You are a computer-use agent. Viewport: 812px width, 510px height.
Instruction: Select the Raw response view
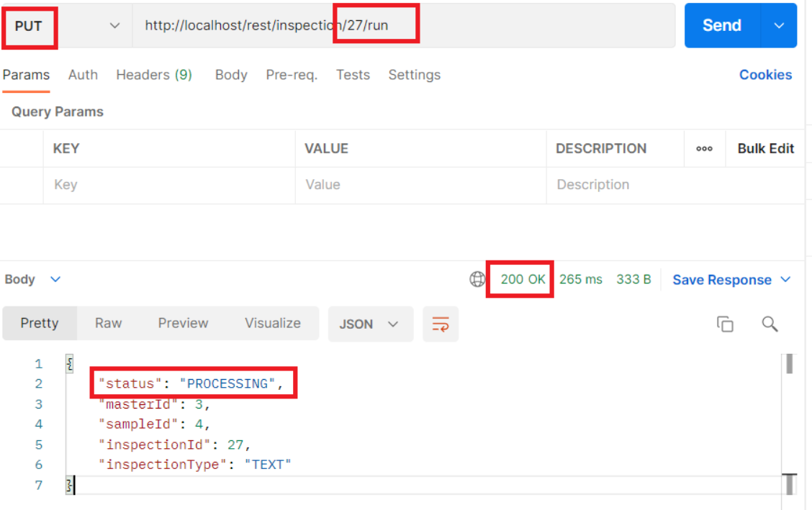[x=108, y=323]
